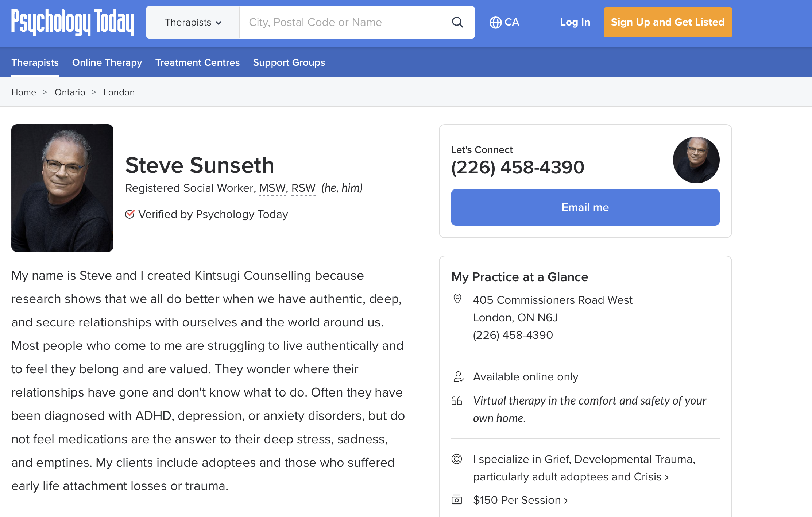This screenshot has width=812, height=517.
Task: Click the globe country selector icon
Action: tap(495, 22)
